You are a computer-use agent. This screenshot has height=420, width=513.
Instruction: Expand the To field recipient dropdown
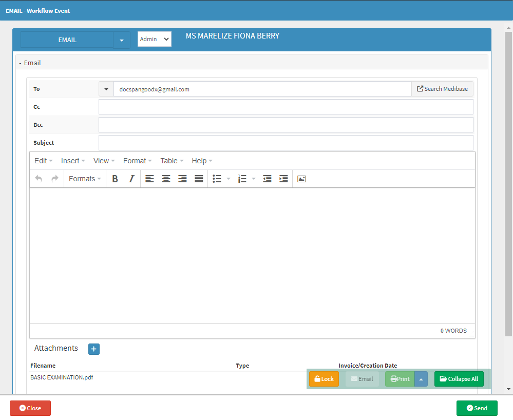click(106, 89)
